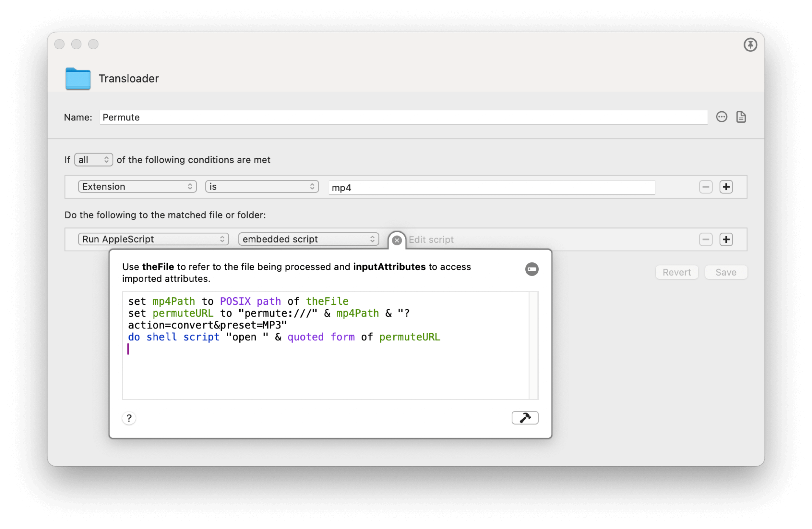Open the 'is' comparison dropdown

262,187
